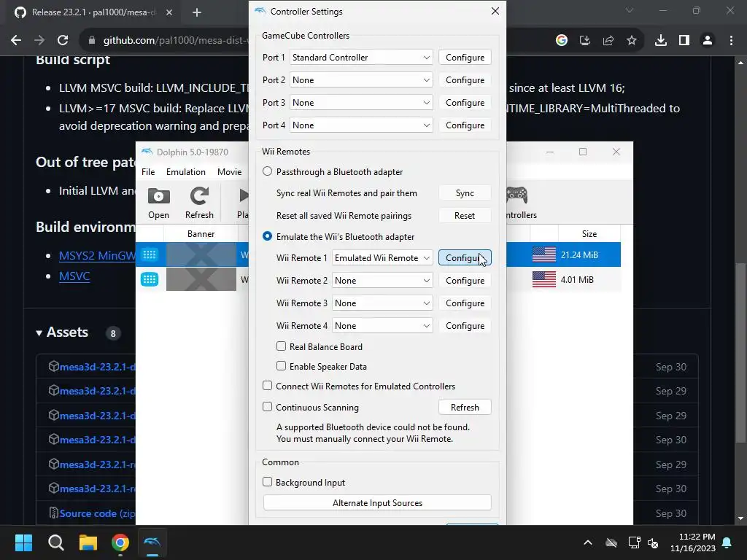This screenshot has height=560, width=747.
Task: Open Chrome downloads icon
Action: point(660,41)
